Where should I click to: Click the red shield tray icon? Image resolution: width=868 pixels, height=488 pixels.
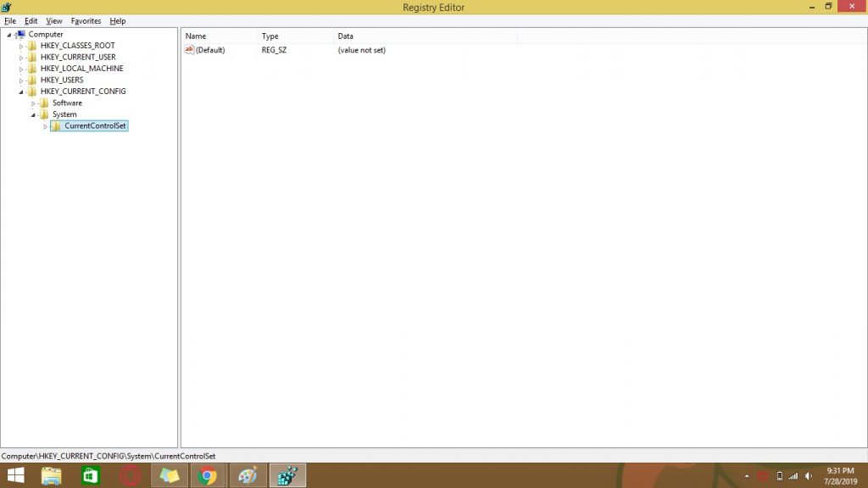(763, 476)
